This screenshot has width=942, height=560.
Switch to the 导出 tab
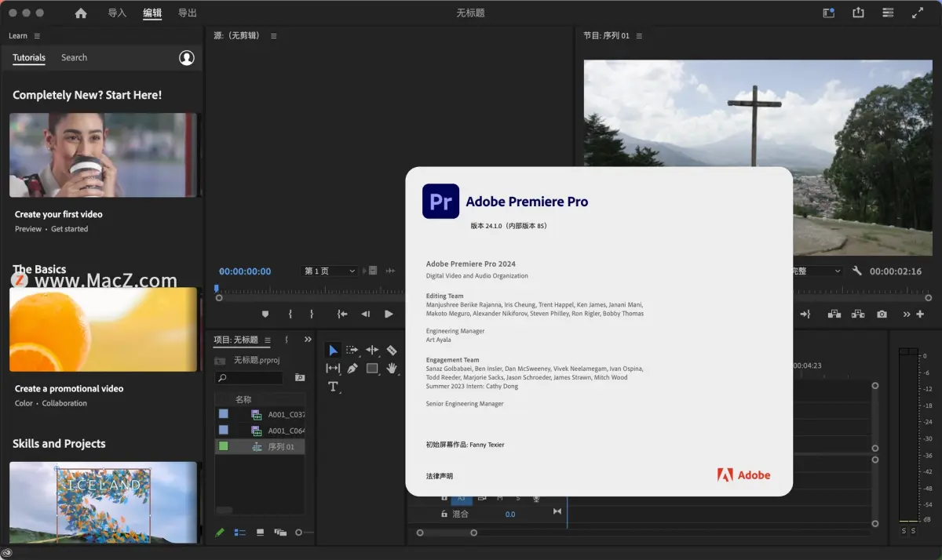click(187, 13)
